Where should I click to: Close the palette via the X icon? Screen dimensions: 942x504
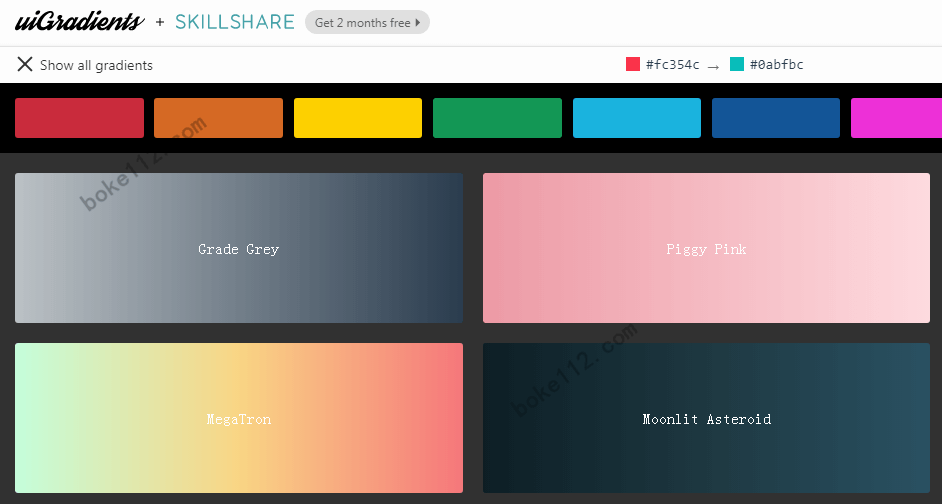coord(25,64)
